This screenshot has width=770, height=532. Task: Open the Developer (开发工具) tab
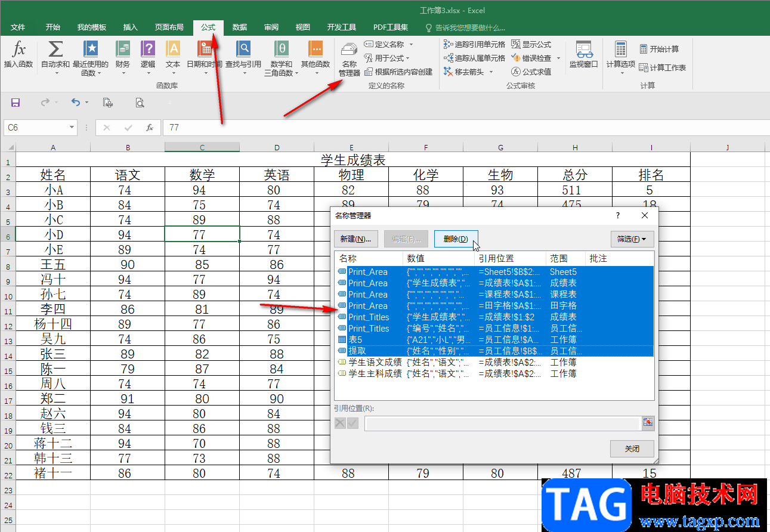(342, 27)
